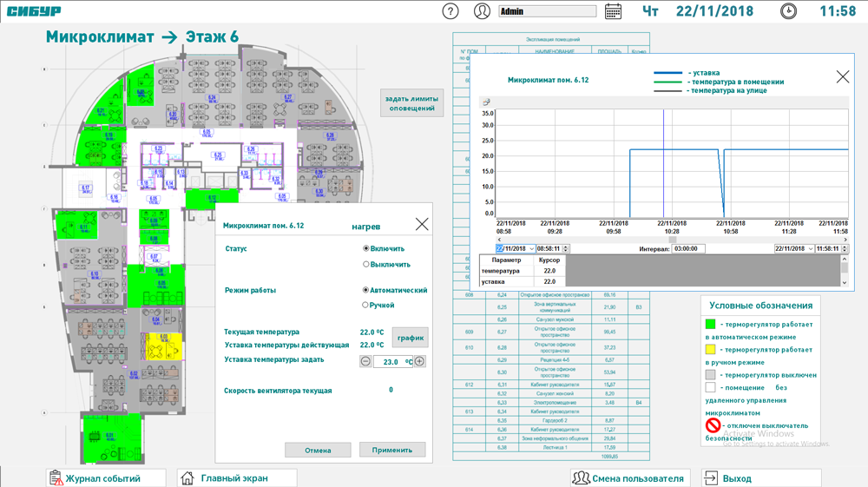
Task: Click the температура row in chart table
Action: (522, 271)
